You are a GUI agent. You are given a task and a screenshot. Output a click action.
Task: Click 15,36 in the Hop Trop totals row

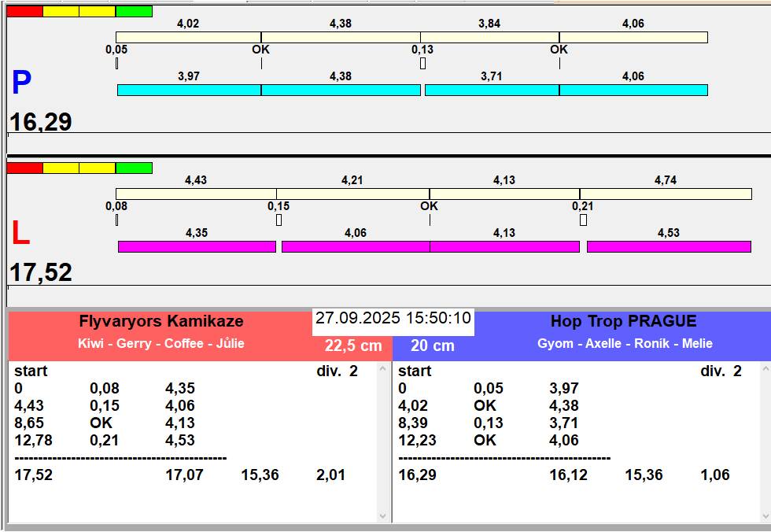click(x=644, y=475)
